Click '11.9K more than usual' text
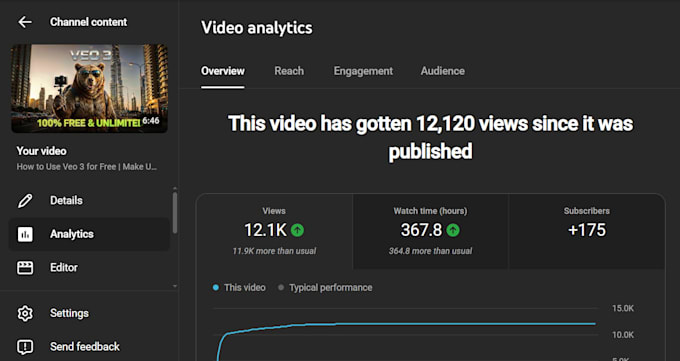 point(274,251)
